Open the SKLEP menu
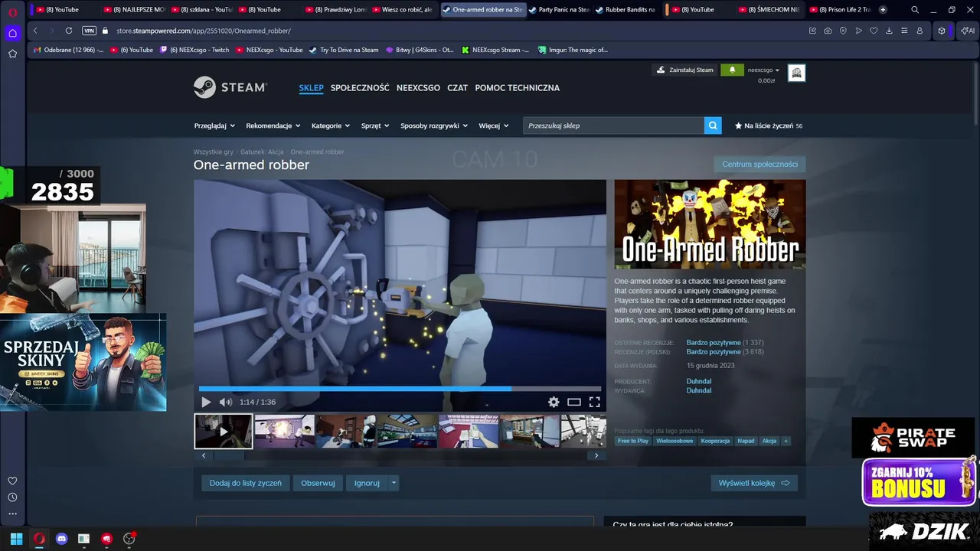Image resolution: width=980 pixels, height=551 pixels. click(311, 88)
